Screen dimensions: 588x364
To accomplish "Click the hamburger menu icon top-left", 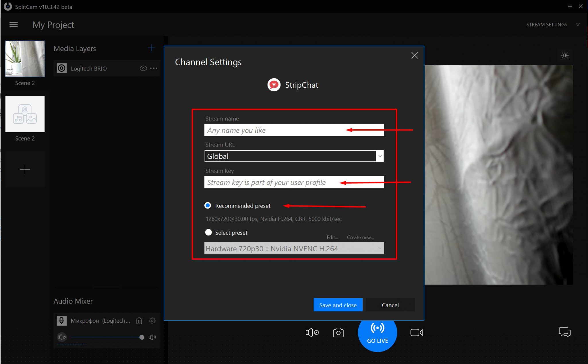I will [x=13, y=24].
